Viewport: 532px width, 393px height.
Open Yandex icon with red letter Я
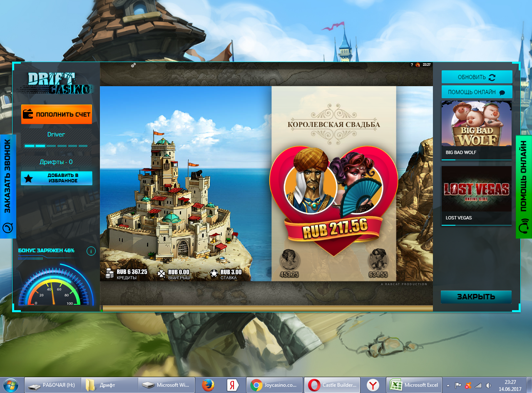232,385
